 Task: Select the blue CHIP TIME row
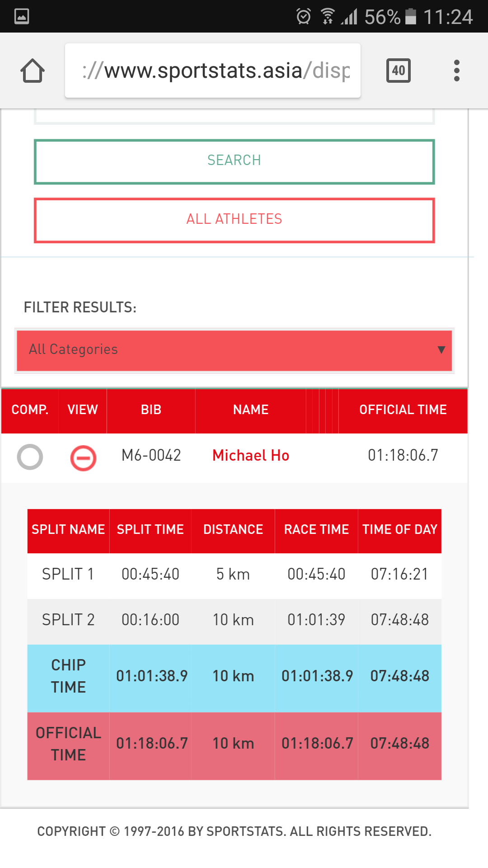coord(234,677)
